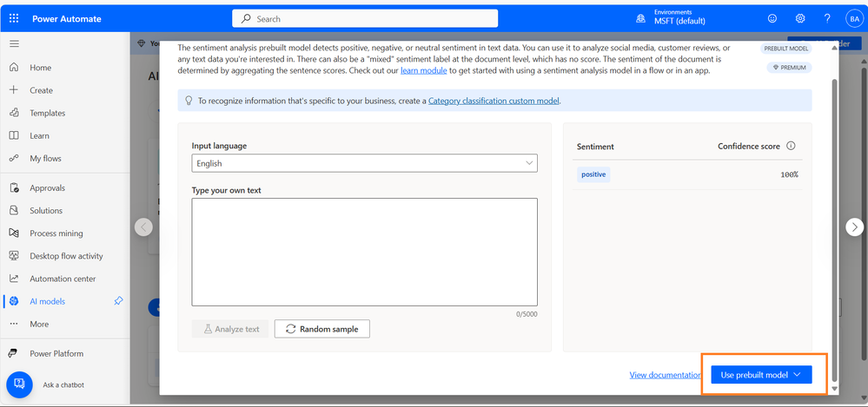The width and height of the screenshot is (868, 407).
Task: Open the Ask a chatbot bubble
Action: click(x=20, y=384)
